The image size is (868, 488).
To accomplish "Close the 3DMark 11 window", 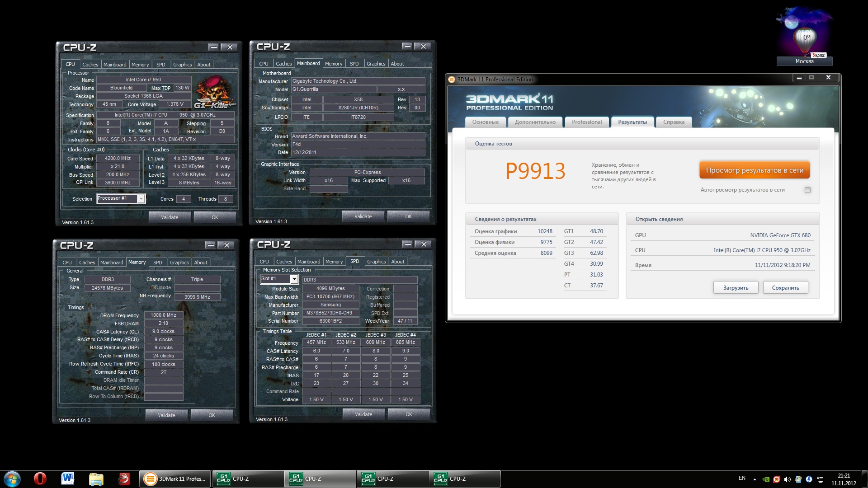I will coord(828,78).
